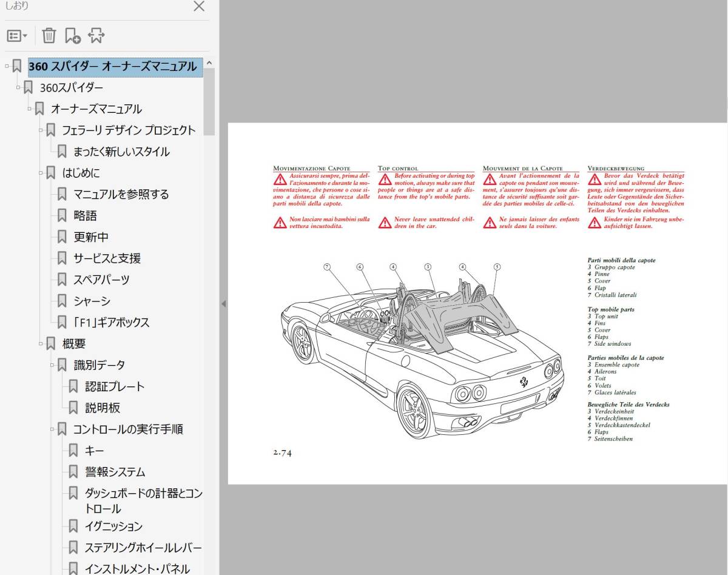Select the 更新中 bookmark
The width and height of the screenshot is (728, 575).
91,237
